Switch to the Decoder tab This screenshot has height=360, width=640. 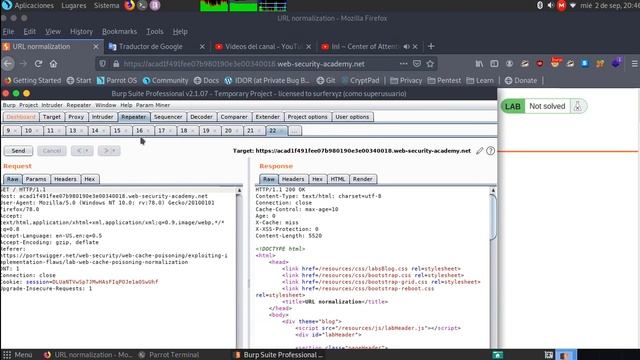point(201,117)
